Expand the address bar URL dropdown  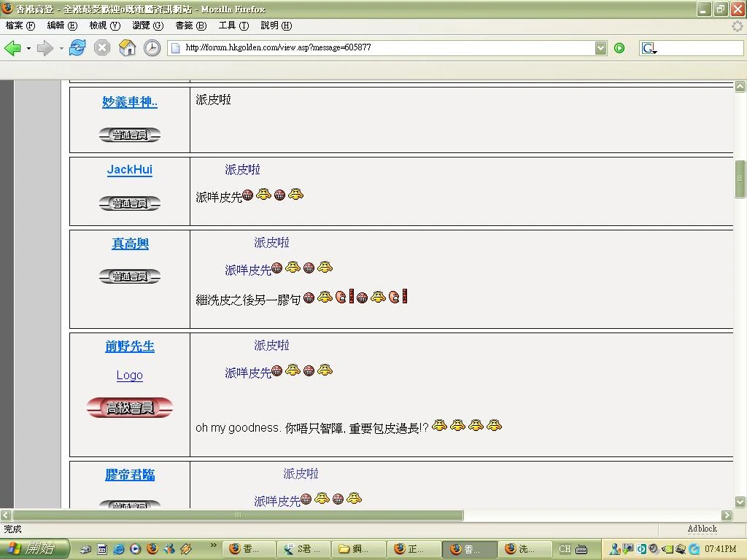click(x=601, y=47)
